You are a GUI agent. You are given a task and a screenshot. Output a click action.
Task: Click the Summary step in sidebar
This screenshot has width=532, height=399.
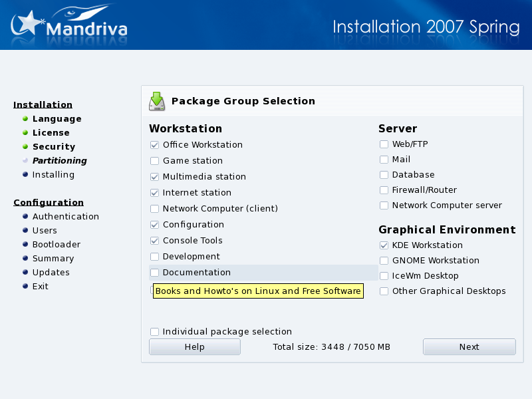[x=53, y=259]
